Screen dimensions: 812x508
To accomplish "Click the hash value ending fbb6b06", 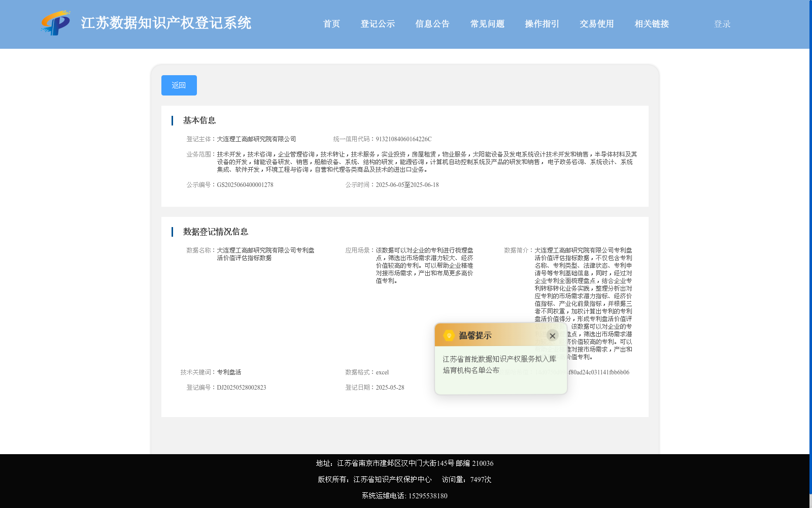I will click(x=598, y=372).
